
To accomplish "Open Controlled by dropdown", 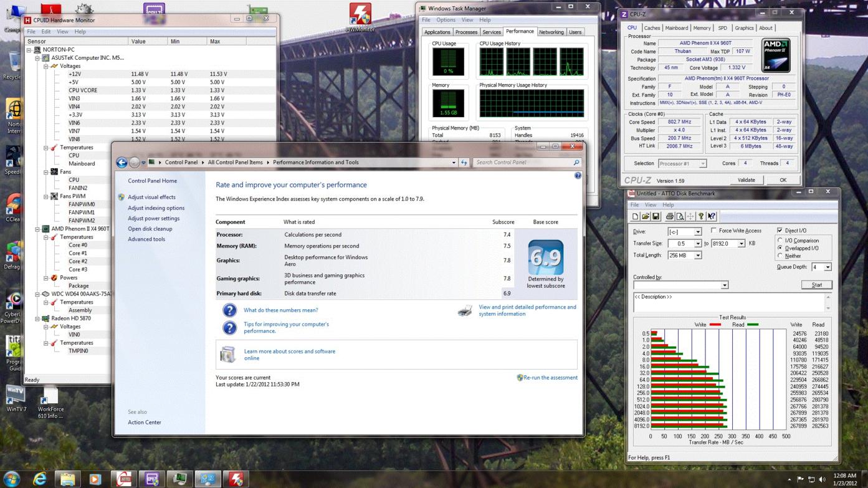I will point(724,285).
